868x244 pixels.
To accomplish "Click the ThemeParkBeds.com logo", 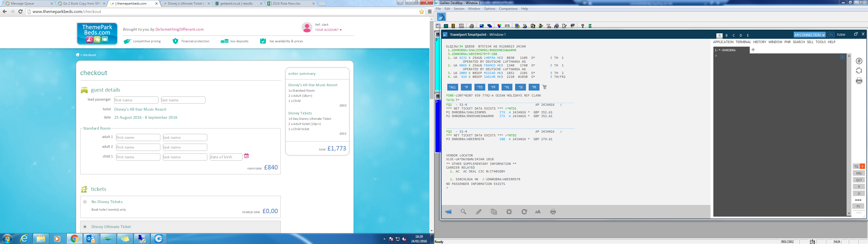I will [x=97, y=33].
